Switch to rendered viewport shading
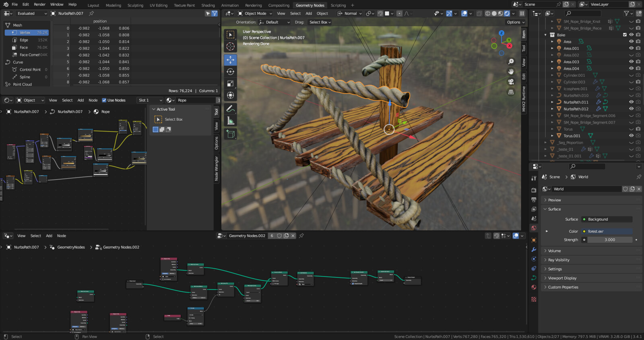 click(x=507, y=14)
